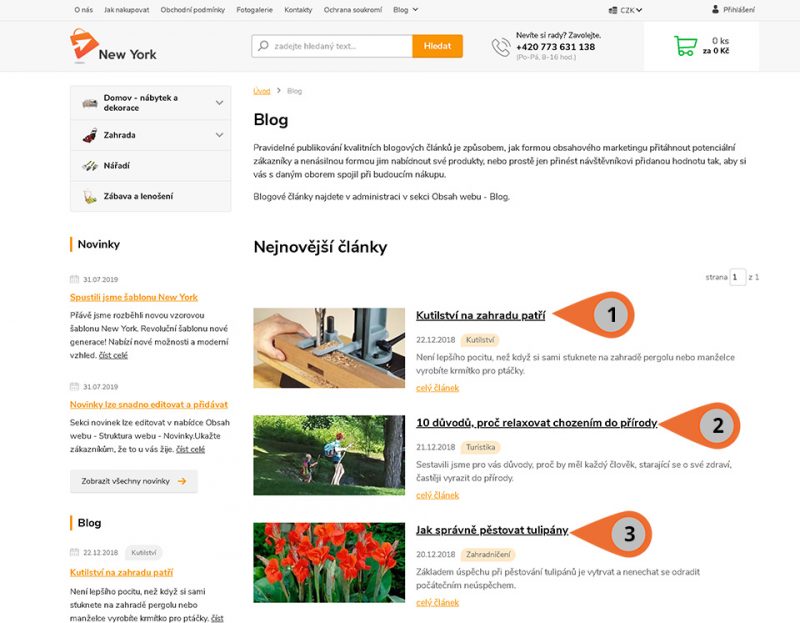Viewport: 800px width, 623px height.
Task: Click the New York shop logo
Action: (x=113, y=46)
